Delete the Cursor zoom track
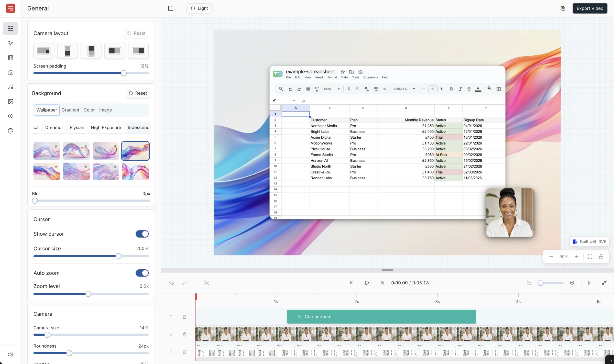The width and height of the screenshot is (614, 364). (184, 317)
